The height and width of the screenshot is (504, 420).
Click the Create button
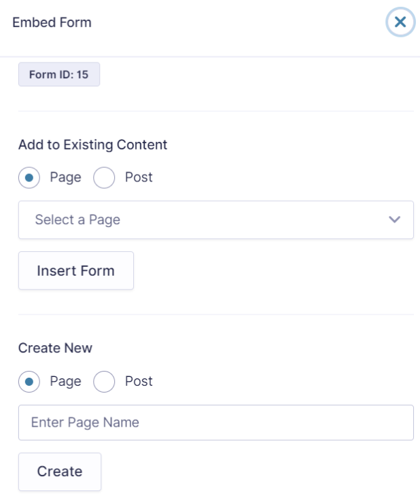(60, 471)
